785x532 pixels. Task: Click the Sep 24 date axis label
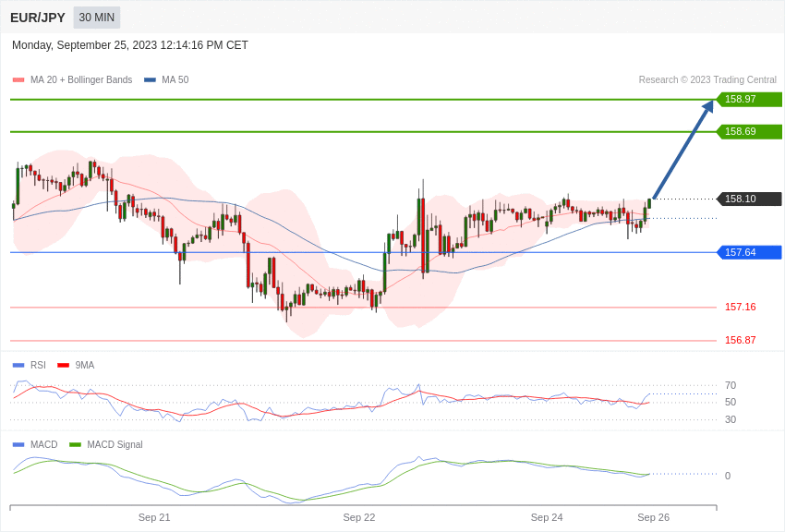(x=547, y=517)
